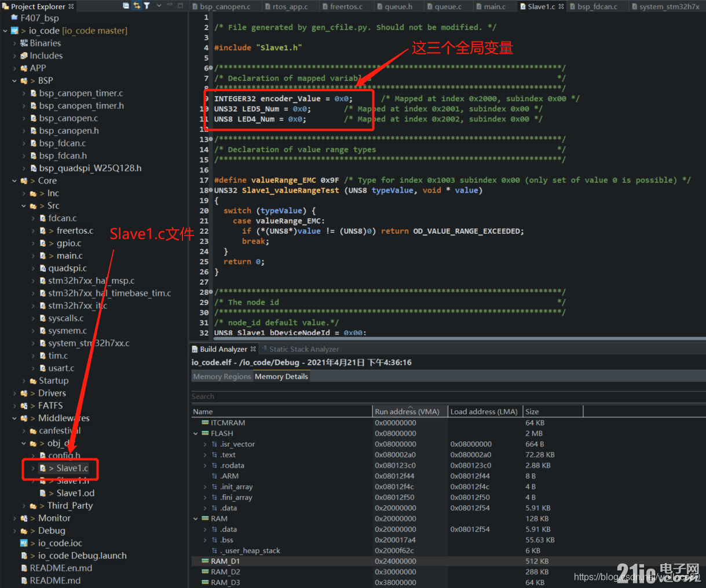706x588 pixels.
Task: Sort by Load address (LMA) column
Action: click(x=485, y=411)
